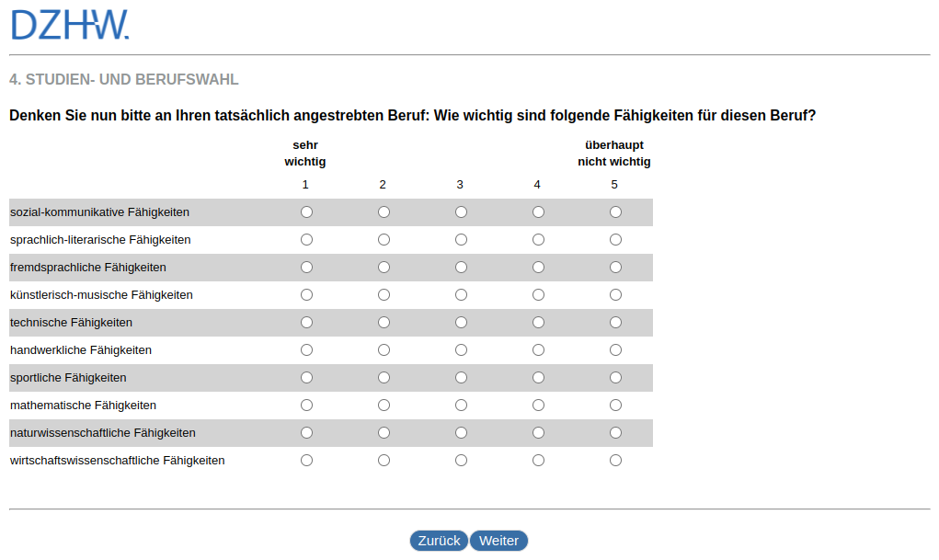Rate technische Fähigkeiten as 4
This screenshot has width=939, height=560.
538,323
